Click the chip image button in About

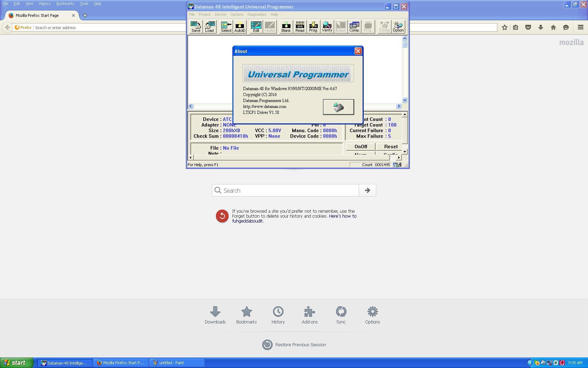pyautogui.click(x=338, y=107)
